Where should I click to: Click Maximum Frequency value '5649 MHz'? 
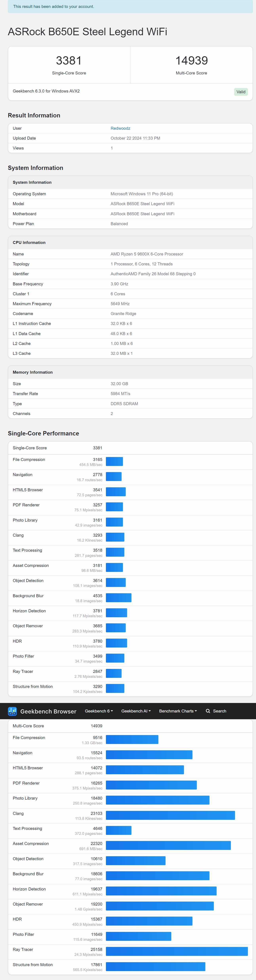point(120,304)
